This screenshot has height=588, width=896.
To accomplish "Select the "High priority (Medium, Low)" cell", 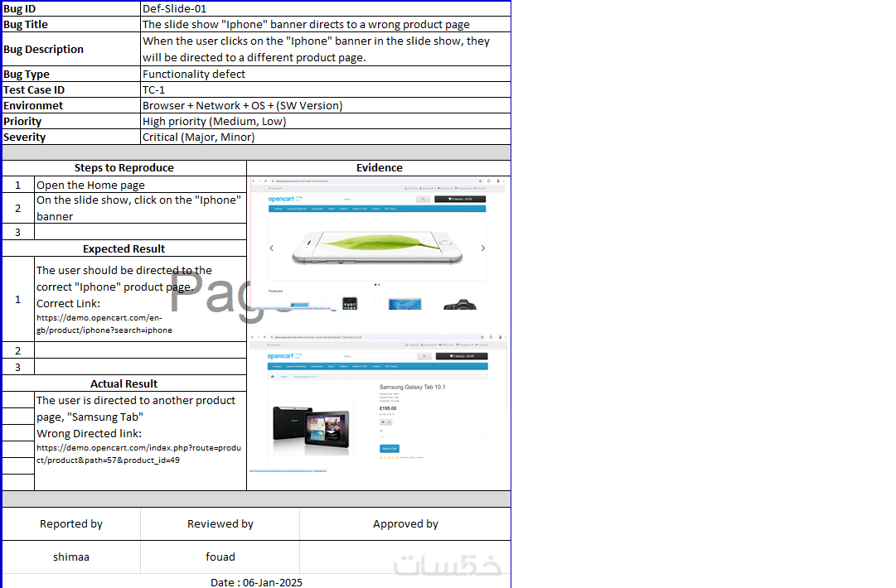I will pos(326,121).
